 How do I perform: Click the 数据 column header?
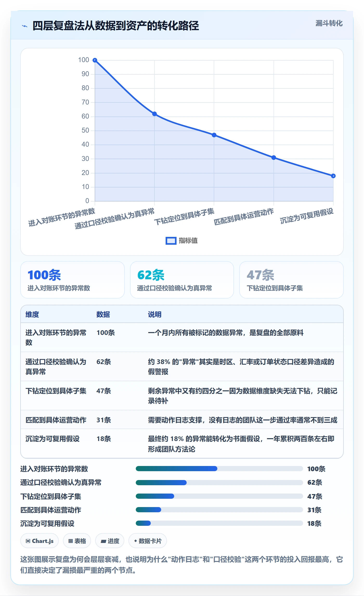[103, 314]
